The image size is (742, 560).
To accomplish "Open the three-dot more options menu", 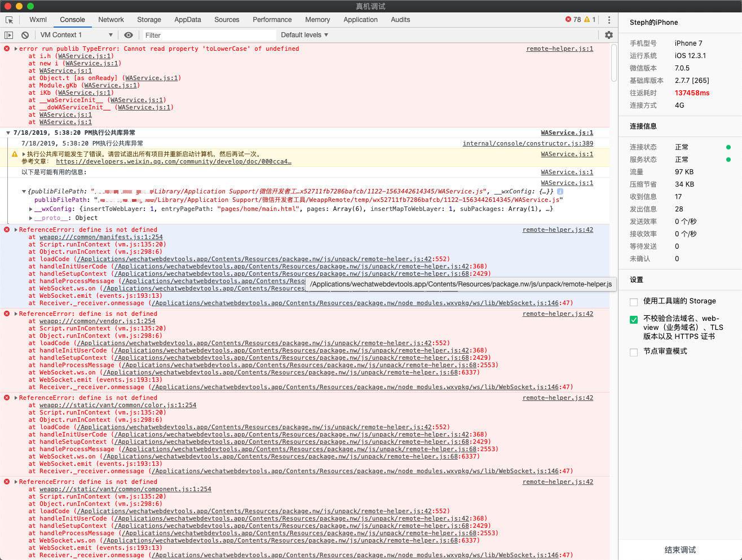I will pyautogui.click(x=609, y=20).
